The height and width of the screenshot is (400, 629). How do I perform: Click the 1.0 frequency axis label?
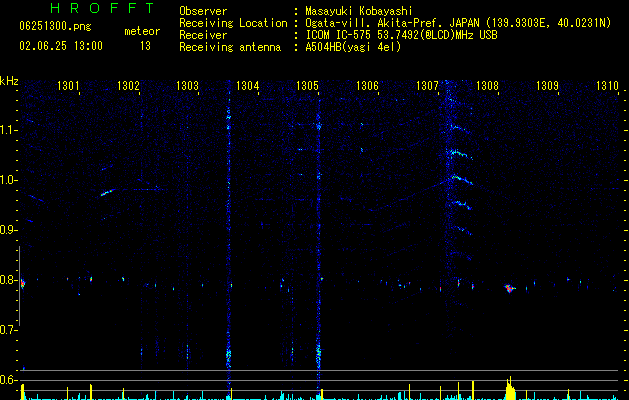8,180
